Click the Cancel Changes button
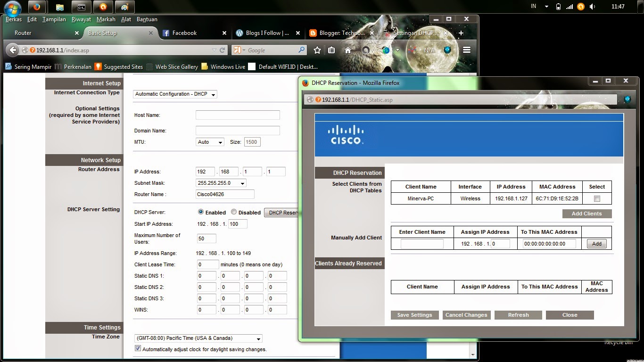The width and height of the screenshot is (644, 362). pos(467,315)
